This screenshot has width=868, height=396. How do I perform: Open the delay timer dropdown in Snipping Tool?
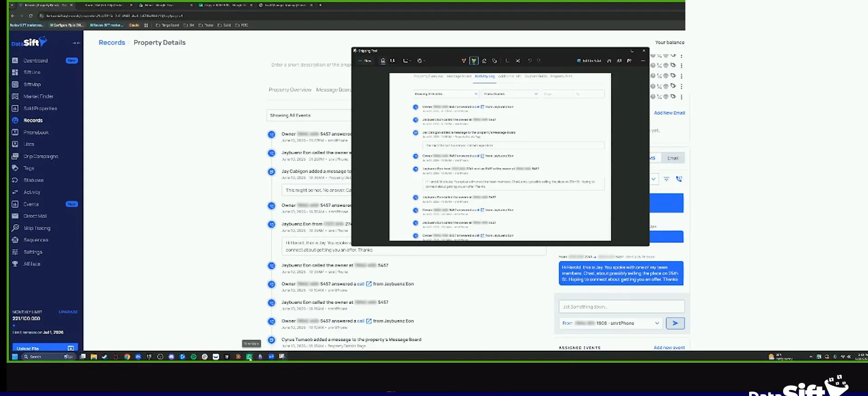(421, 61)
